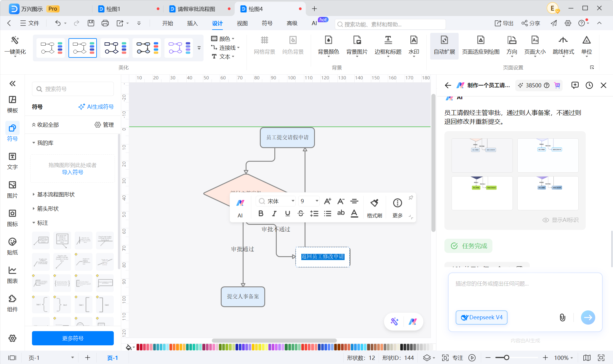Open the 请假审批流程图 document tab

(x=196, y=9)
